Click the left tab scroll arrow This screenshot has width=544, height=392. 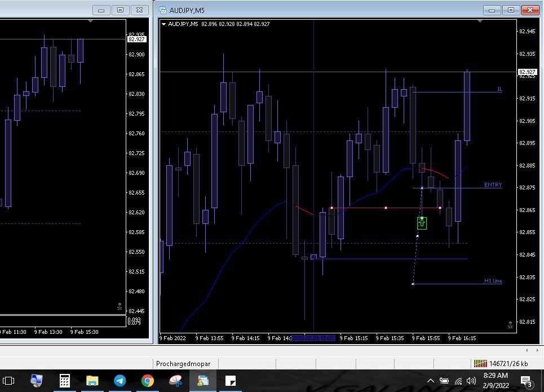tap(527, 350)
